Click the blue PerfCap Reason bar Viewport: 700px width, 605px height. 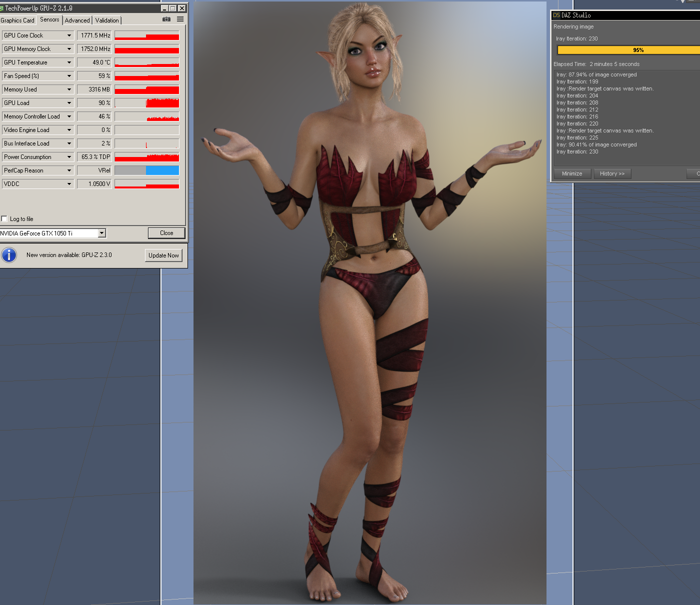(x=162, y=170)
